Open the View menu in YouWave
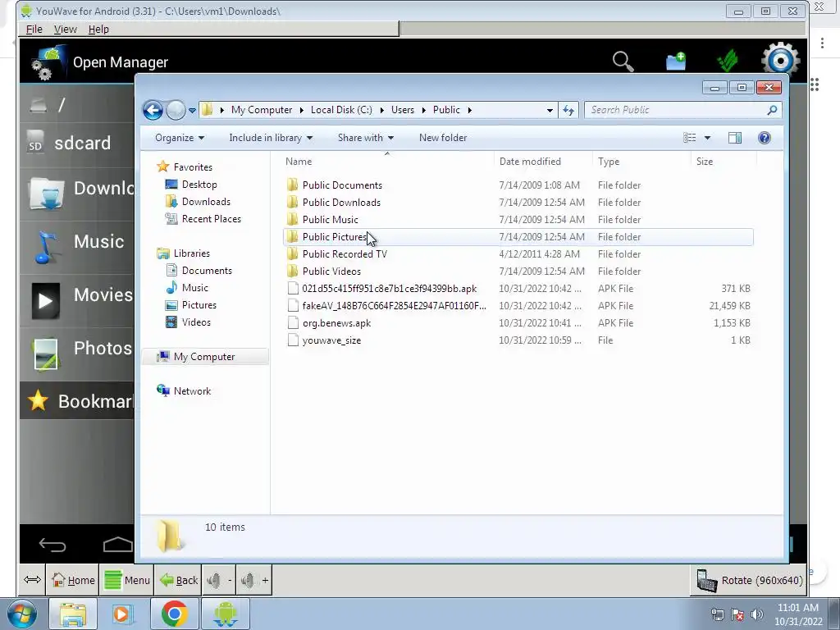840x630 pixels. (x=65, y=30)
